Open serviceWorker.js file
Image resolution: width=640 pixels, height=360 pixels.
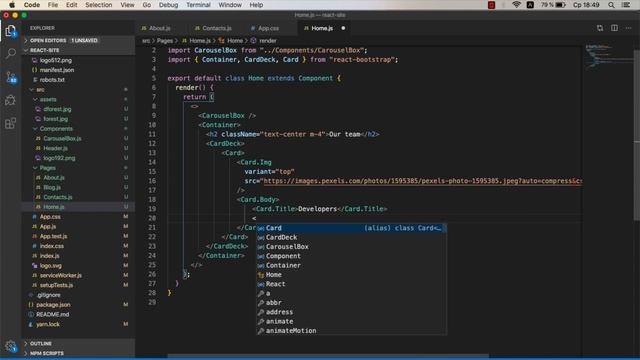click(x=60, y=275)
